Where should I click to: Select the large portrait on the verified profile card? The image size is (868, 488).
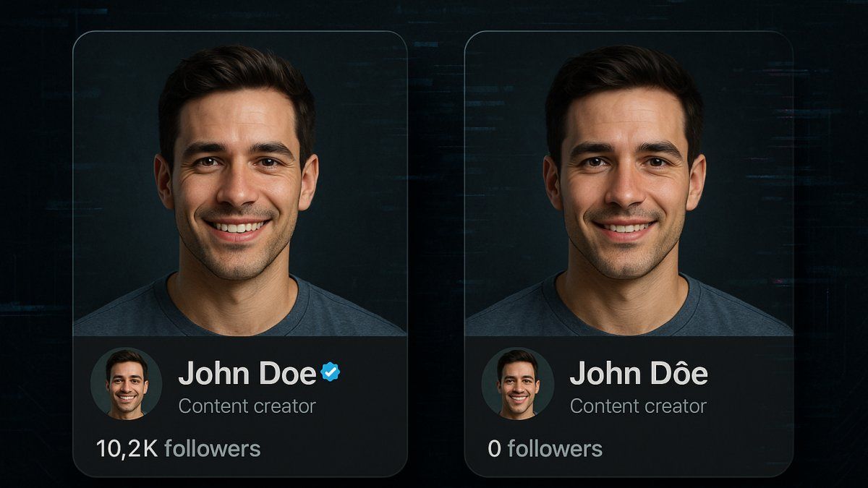point(239,184)
